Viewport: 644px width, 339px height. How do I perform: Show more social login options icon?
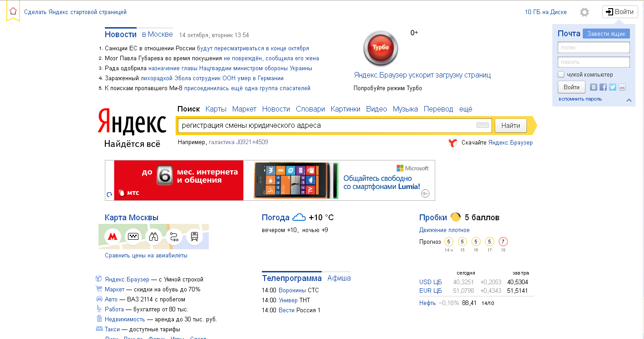coord(622,87)
